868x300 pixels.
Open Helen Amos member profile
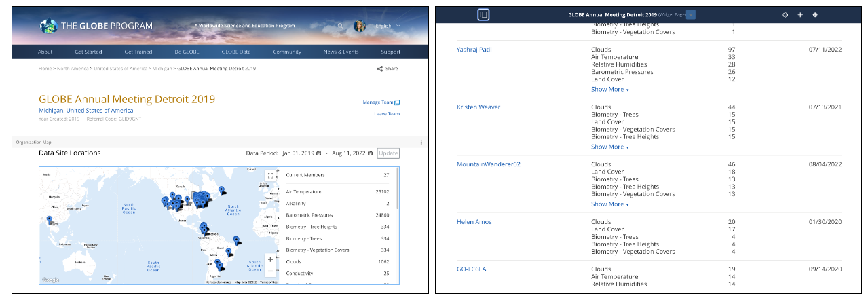[474, 222]
